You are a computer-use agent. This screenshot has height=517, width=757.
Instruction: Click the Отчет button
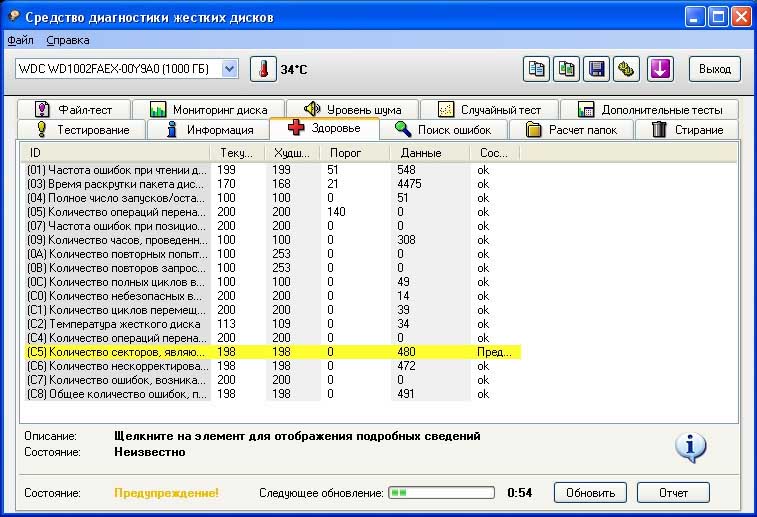pos(673,493)
